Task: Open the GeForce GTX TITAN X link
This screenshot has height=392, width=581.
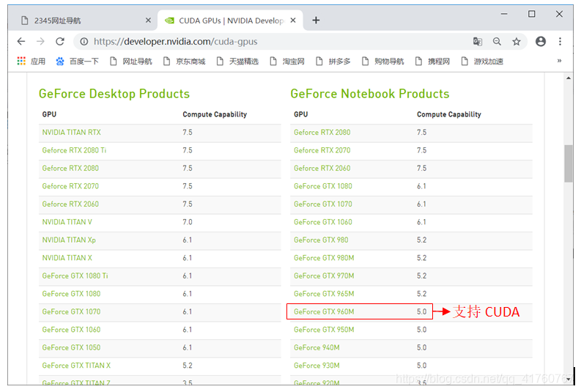Action: (x=76, y=366)
